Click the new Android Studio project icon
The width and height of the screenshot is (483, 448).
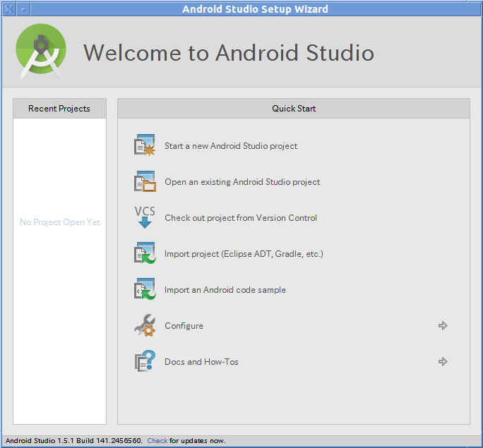[145, 145]
